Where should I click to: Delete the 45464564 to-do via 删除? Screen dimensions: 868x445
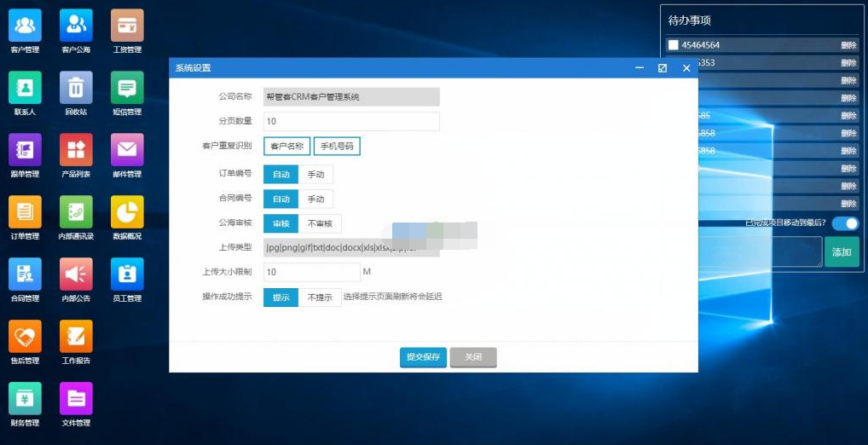tap(848, 45)
